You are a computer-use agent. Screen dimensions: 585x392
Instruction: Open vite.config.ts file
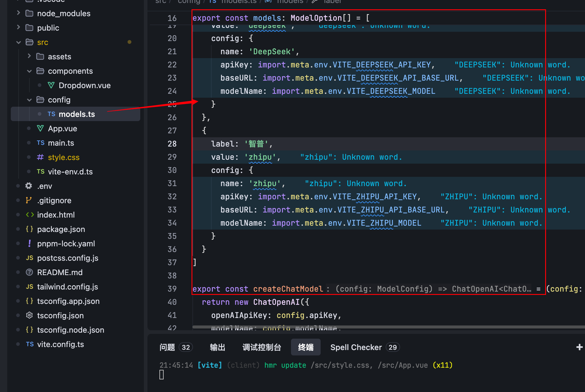[x=60, y=344]
